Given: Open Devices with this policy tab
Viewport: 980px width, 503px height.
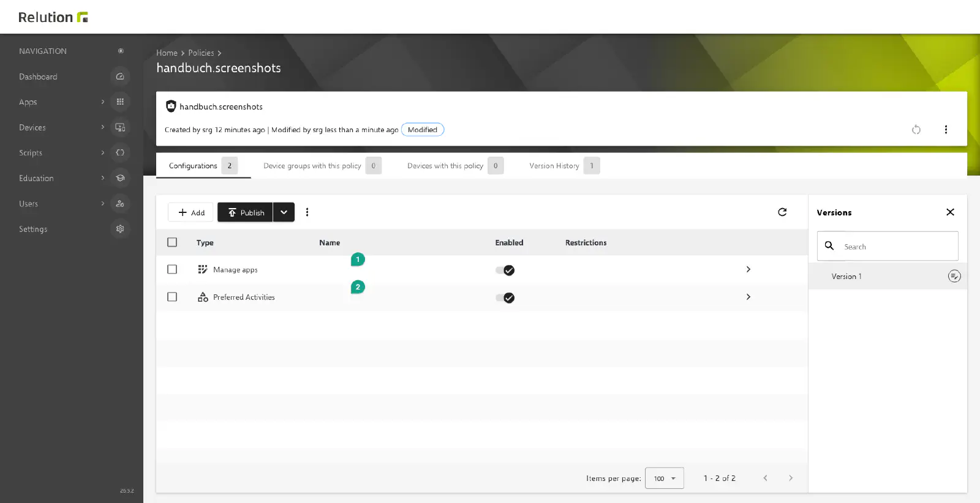Looking at the screenshot, I should pyautogui.click(x=455, y=166).
